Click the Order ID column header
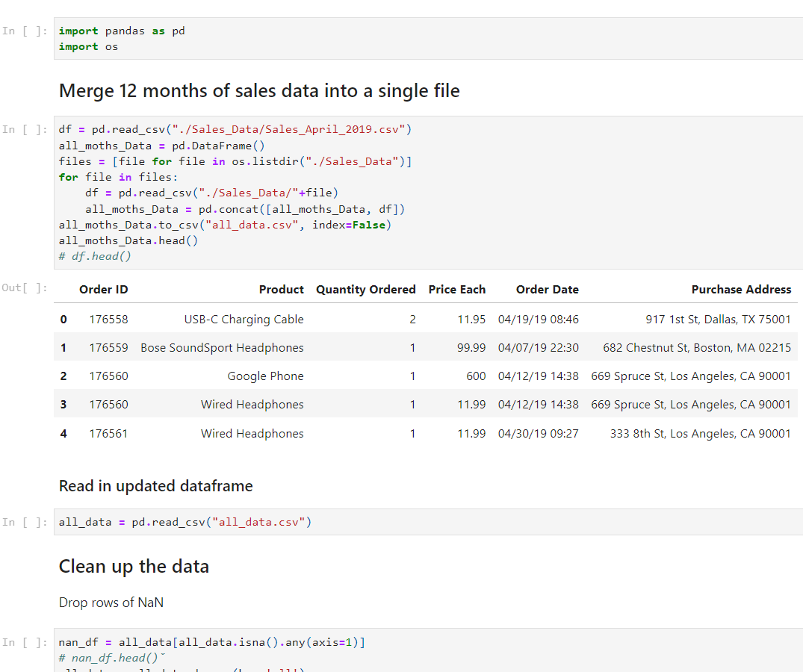 (x=103, y=290)
